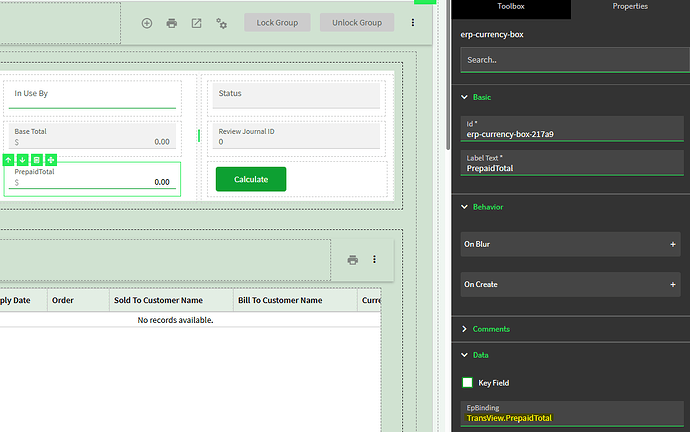
Task: Collapse the Basic section
Action: 464,97
